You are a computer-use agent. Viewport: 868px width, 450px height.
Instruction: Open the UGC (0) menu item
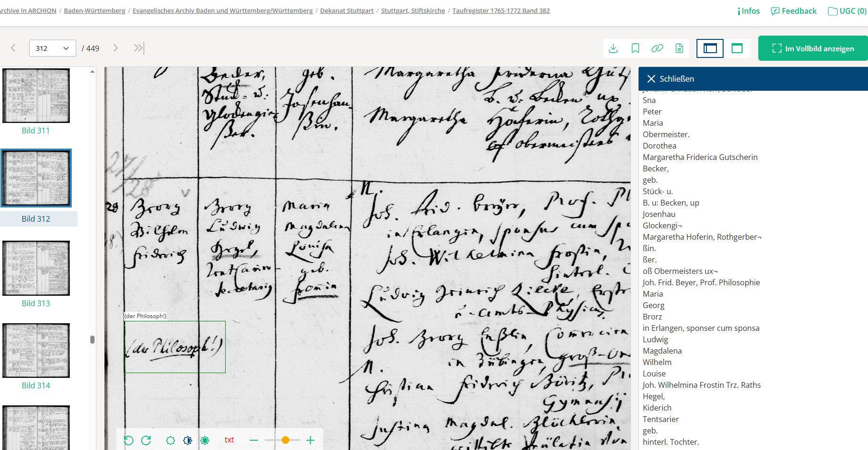pyautogui.click(x=847, y=11)
